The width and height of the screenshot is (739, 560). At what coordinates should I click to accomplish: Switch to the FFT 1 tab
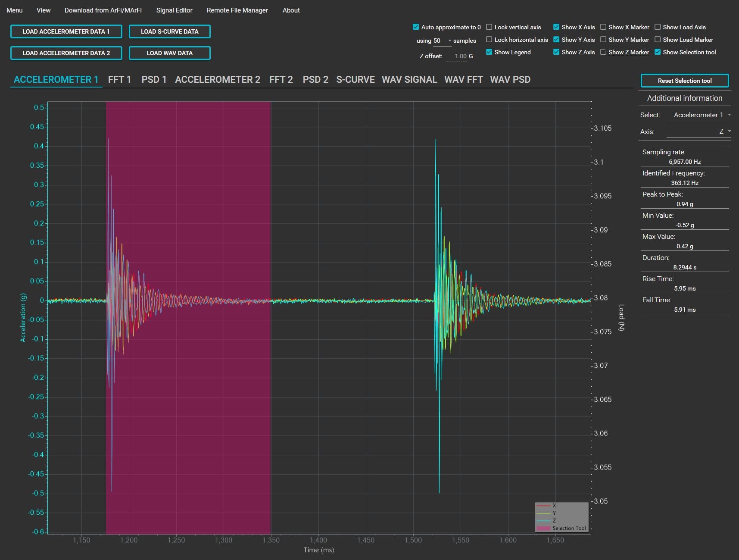[x=119, y=80]
